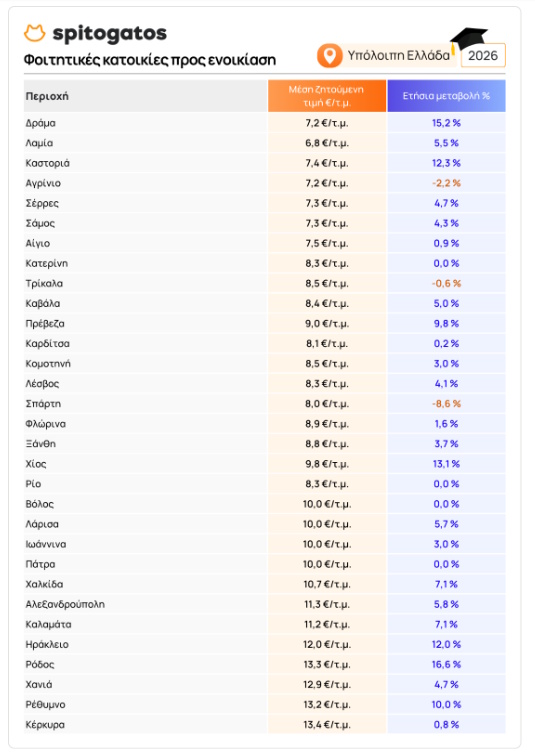Viewport: 535px width, 755px height.
Task: Select the Ηράκλειο region name
Action: click(47, 644)
